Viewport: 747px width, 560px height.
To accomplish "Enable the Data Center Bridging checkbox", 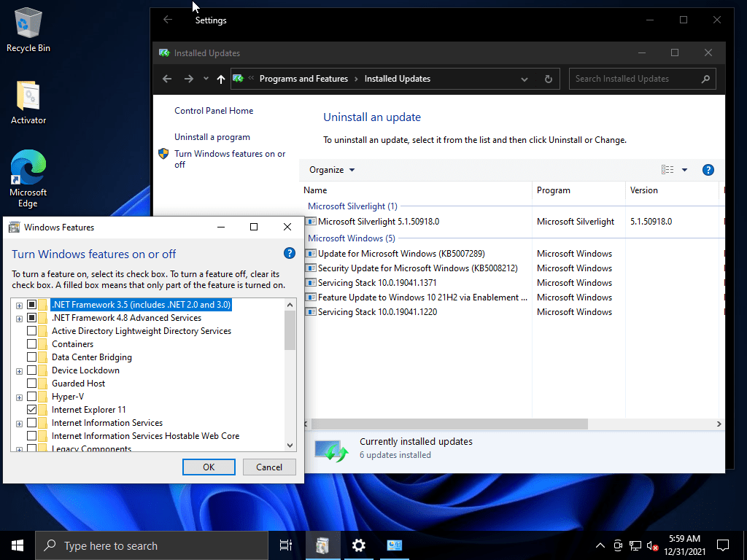I will (x=32, y=357).
